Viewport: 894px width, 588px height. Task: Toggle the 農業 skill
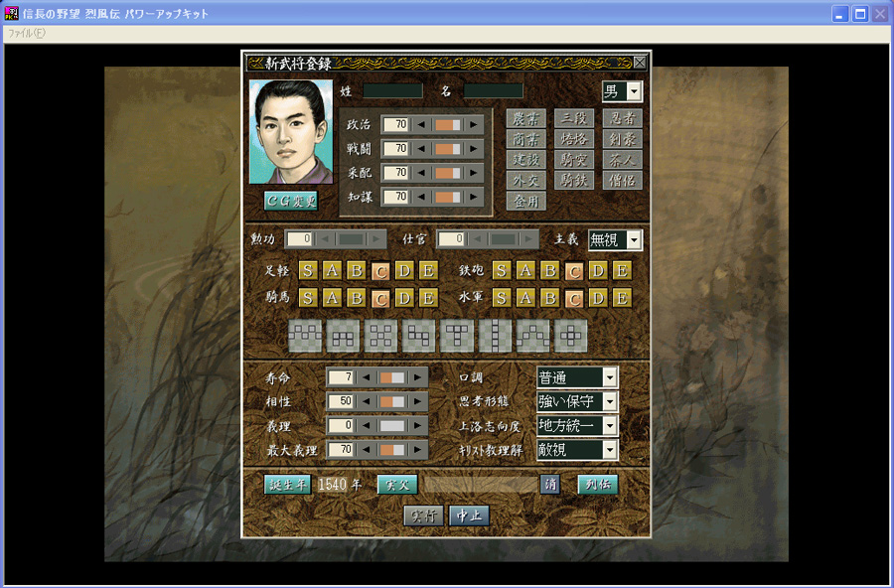[x=525, y=118]
